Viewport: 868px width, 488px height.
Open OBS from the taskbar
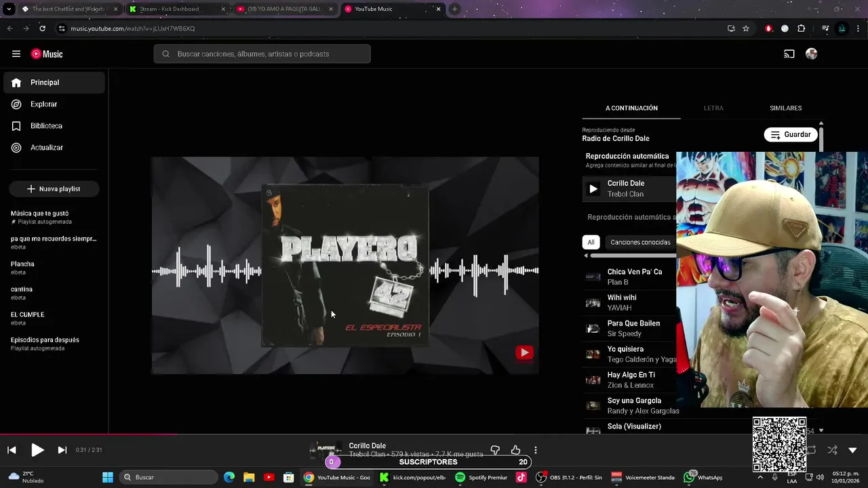568,477
